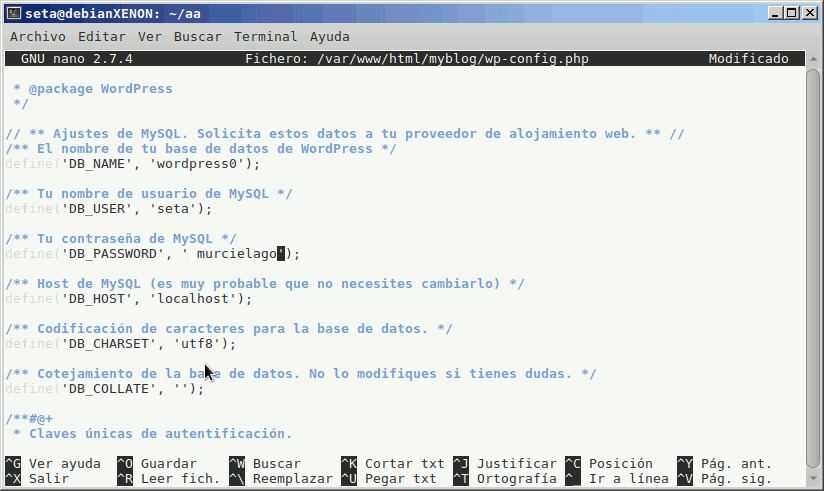Click the vertical scrollbar thumb

click(x=813, y=268)
